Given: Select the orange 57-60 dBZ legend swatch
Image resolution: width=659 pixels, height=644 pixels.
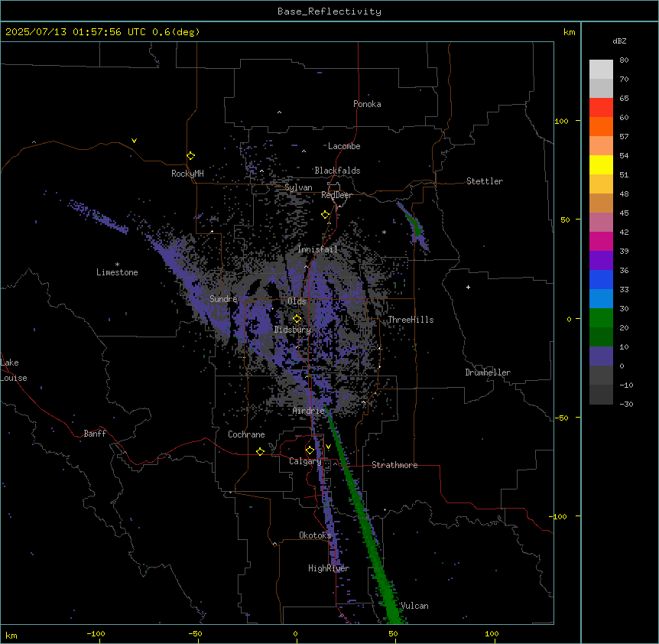Looking at the screenshot, I should [601, 126].
